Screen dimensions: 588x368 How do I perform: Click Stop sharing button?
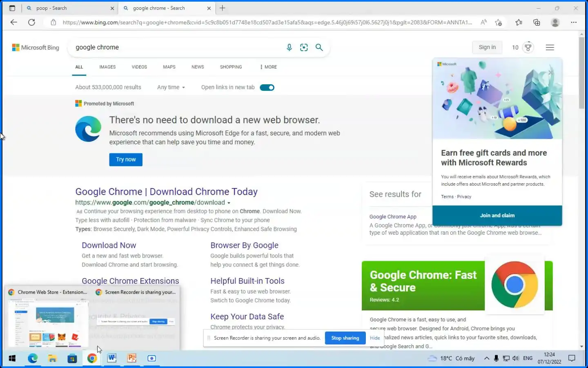(x=345, y=338)
